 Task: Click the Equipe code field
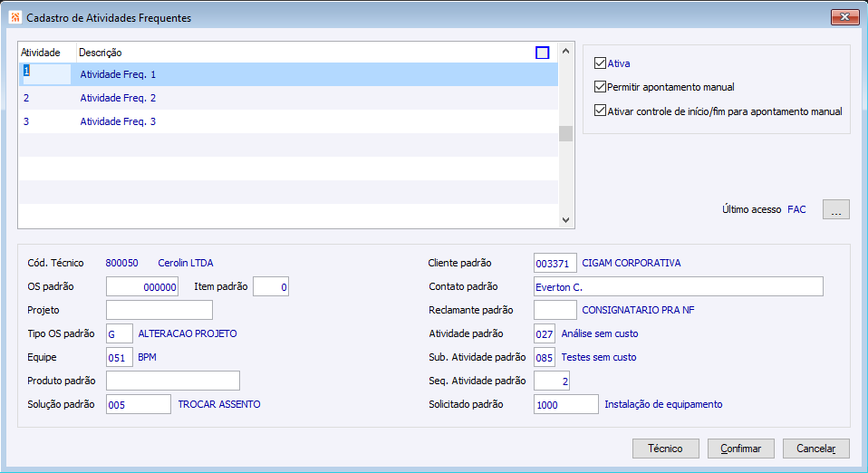tap(120, 358)
